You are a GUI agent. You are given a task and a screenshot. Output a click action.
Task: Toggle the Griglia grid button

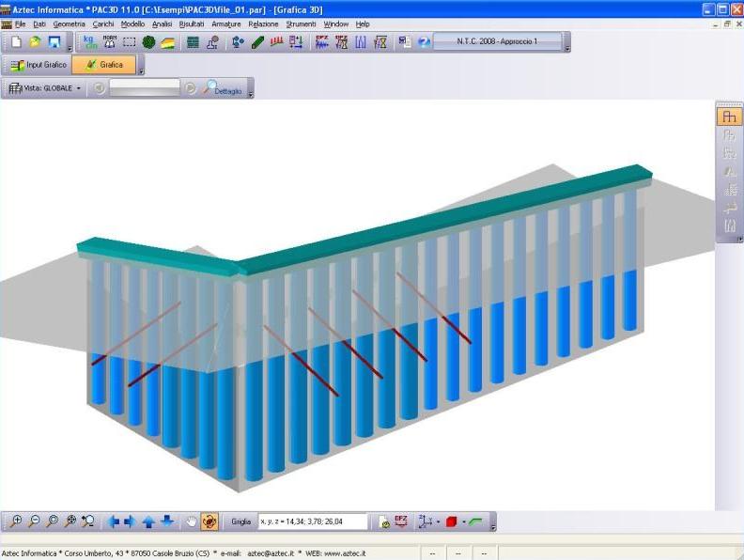click(241, 521)
